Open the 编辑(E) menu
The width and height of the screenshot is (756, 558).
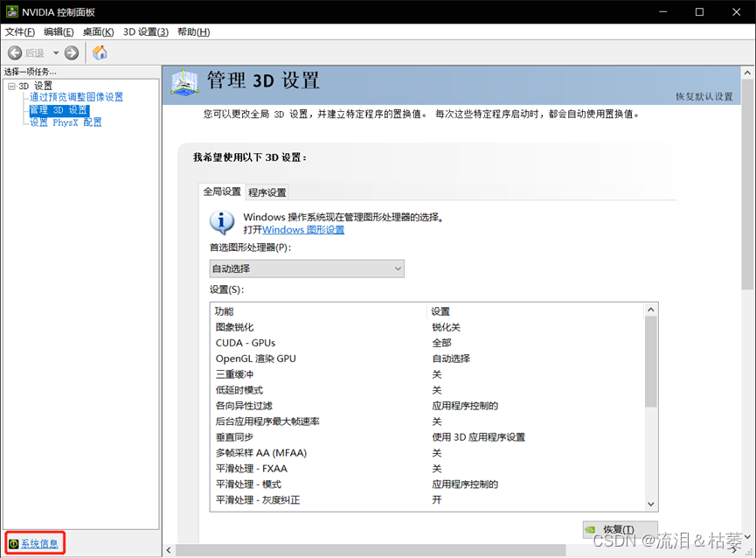click(59, 31)
